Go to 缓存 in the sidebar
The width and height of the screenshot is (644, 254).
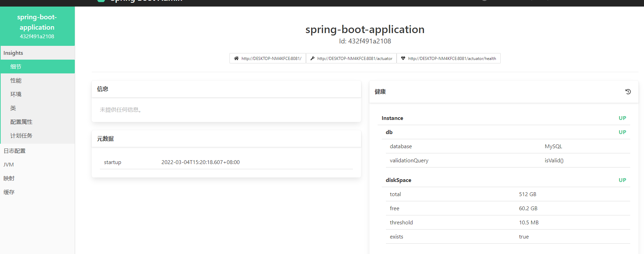click(38, 192)
